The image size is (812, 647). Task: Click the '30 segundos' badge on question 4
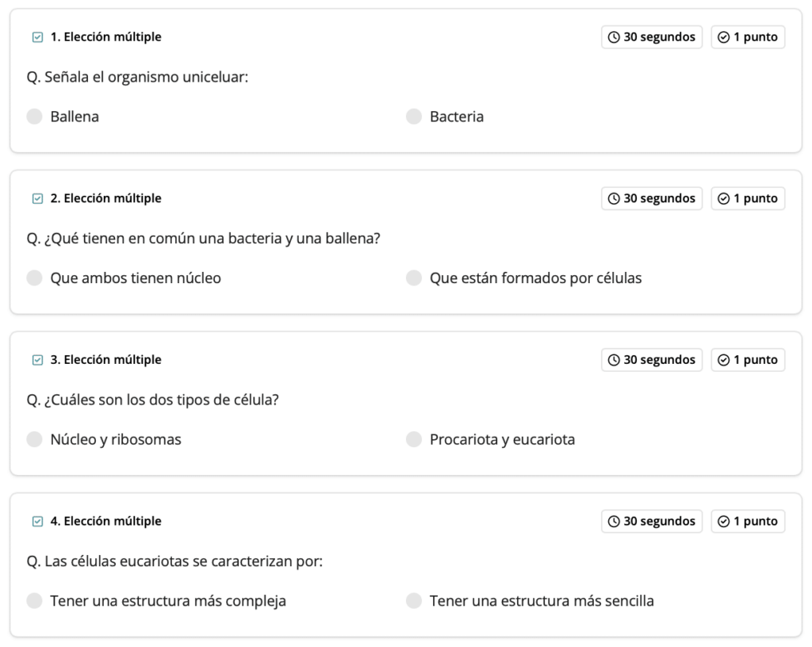(652, 522)
